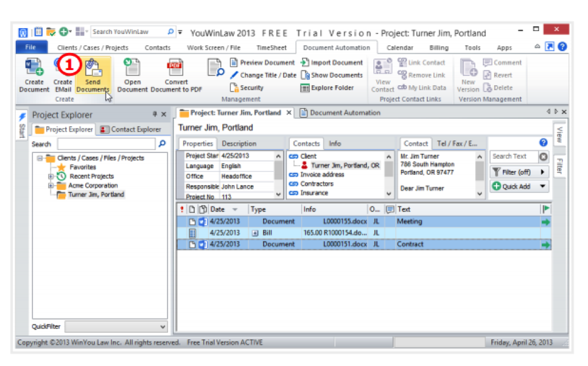The height and width of the screenshot is (366, 588).
Task: Open the Billing ribbon tab
Action: point(439,48)
